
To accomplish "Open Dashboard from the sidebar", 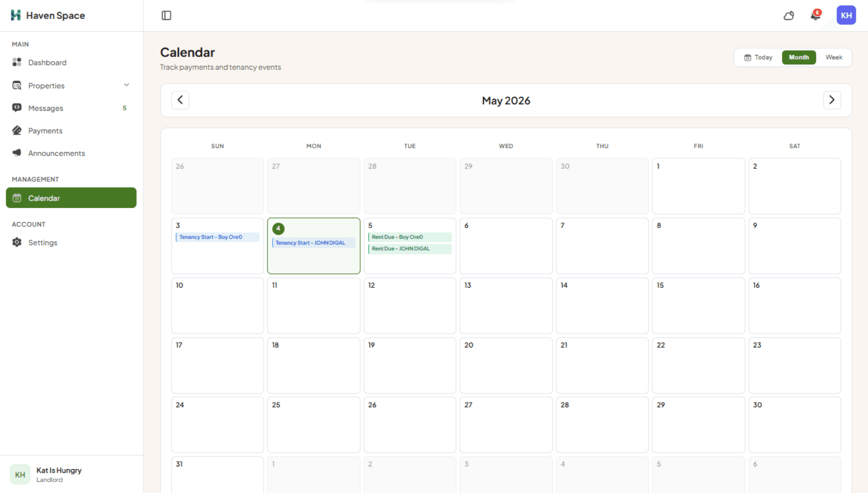I will tap(71, 62).
